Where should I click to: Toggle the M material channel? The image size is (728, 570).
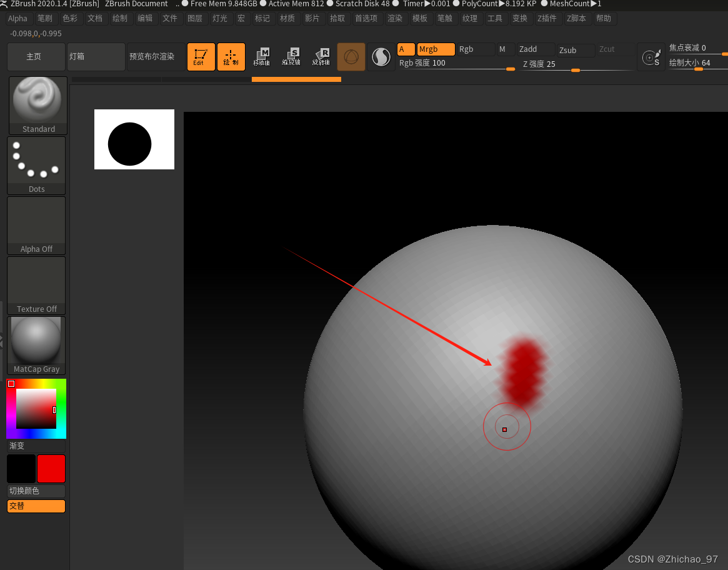point(506,49)
